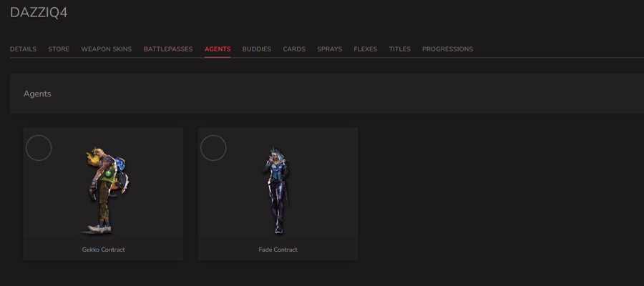Switch to the Titles tab

click(x=399, y=49)
